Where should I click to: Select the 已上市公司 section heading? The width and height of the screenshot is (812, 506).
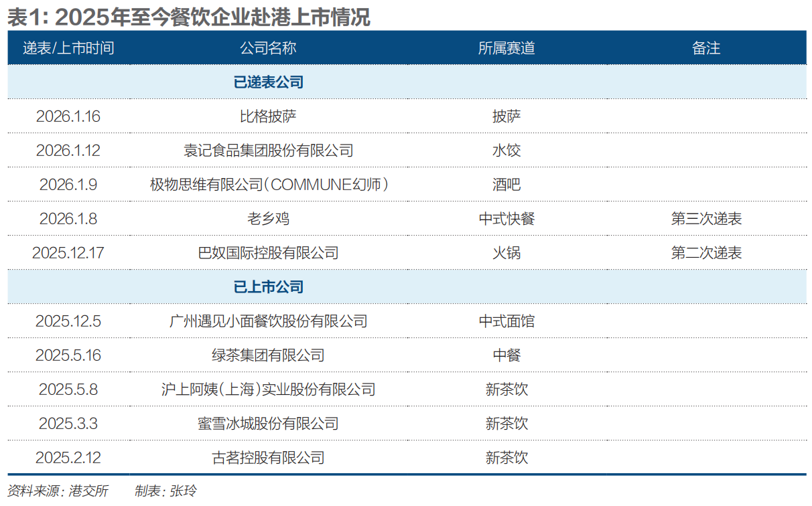click(x=268, y=287)
